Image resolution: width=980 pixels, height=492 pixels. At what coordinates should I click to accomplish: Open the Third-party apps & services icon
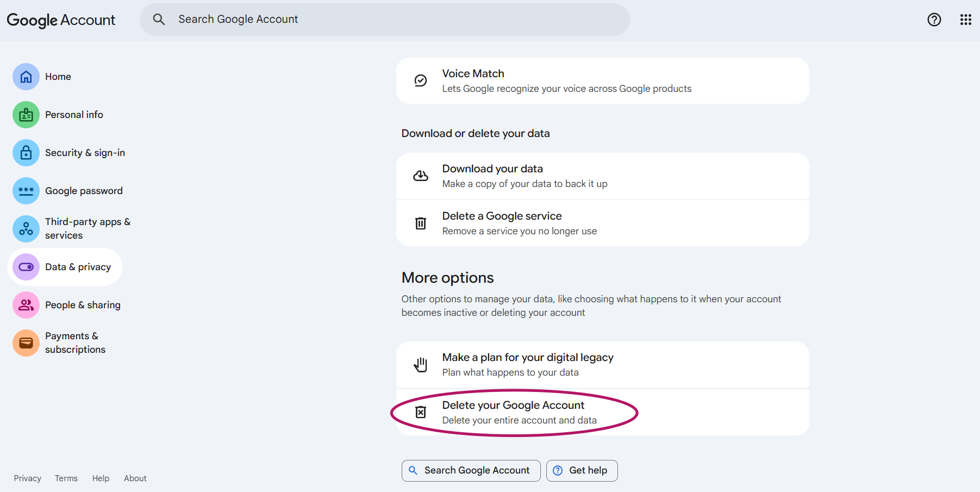[26, 229]
